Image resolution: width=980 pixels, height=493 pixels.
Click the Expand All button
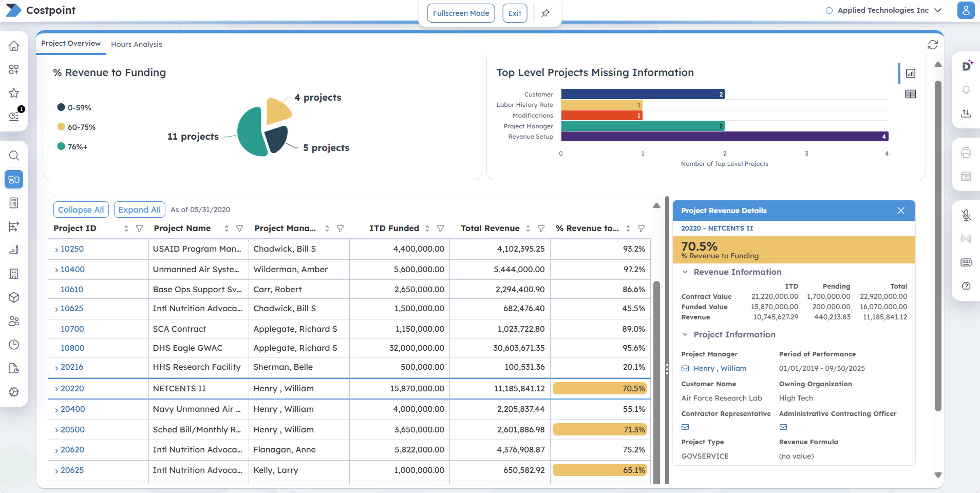139,210
